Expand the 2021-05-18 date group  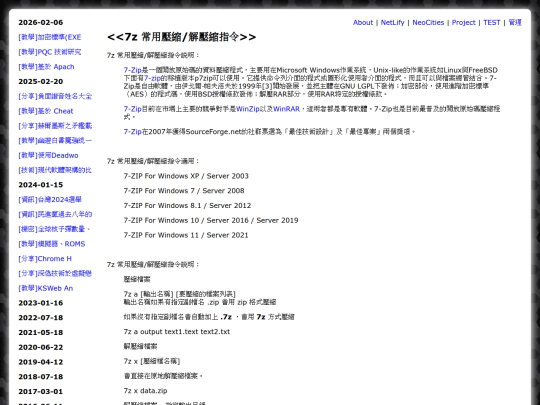coord(41,333)
